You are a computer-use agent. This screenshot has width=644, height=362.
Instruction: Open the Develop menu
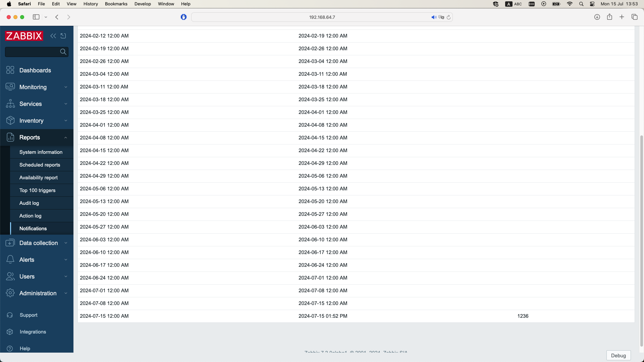tap(143, 4)
